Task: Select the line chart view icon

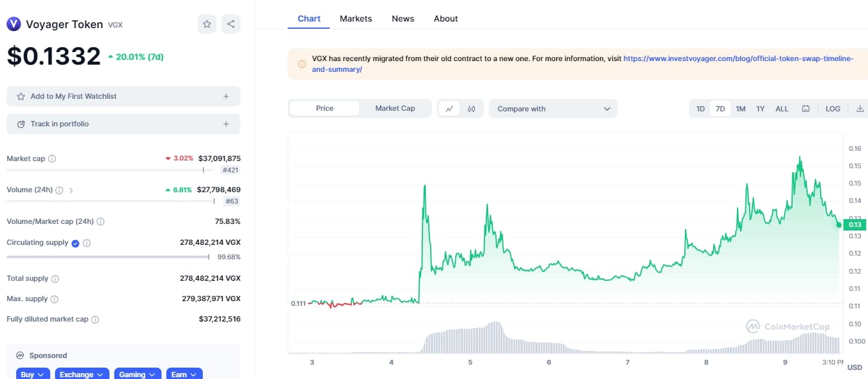Action: pos(449,108)
